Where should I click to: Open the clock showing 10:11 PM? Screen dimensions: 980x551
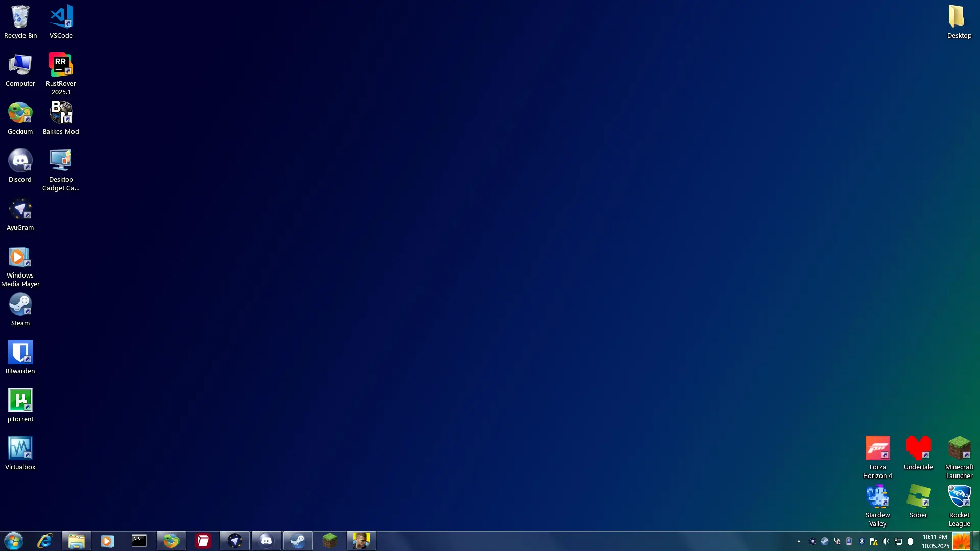point(935,541)
